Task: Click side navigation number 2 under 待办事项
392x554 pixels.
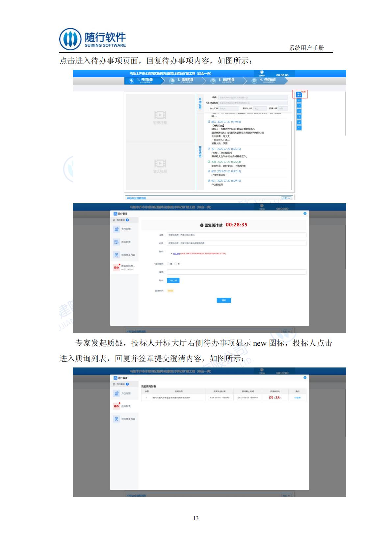Action: [x=299, y=111]
